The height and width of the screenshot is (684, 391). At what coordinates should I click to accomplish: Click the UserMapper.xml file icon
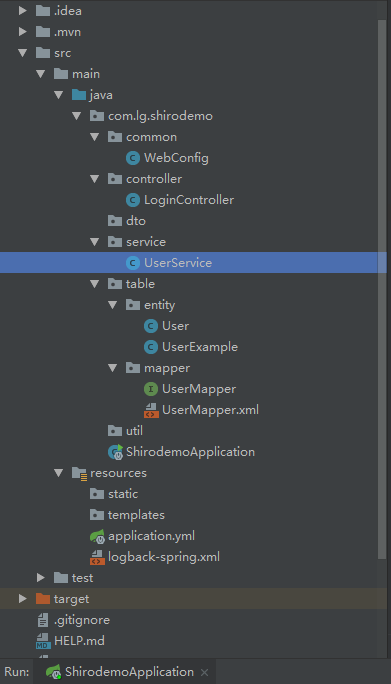click(x=151, y=410)
